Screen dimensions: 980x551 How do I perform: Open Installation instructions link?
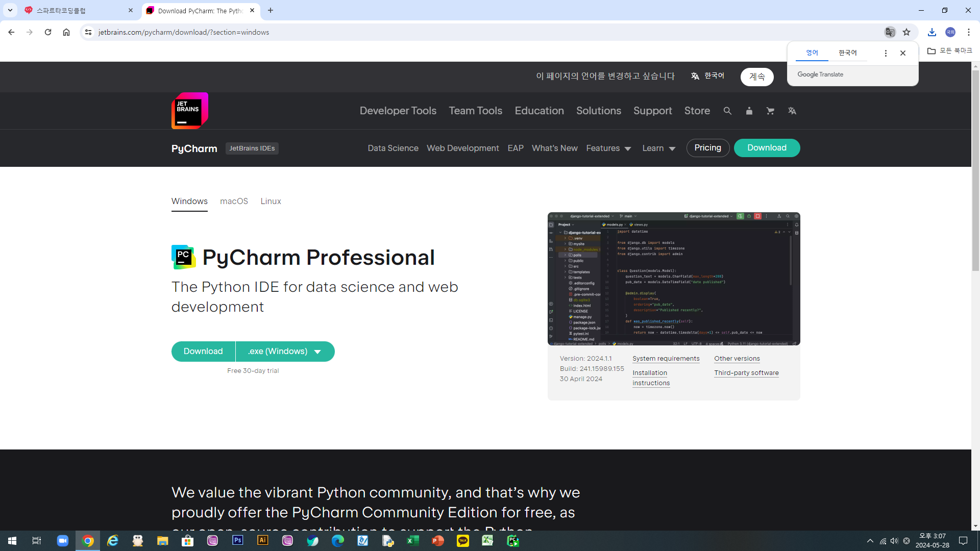pyautogui.click(x=651, y=378)
